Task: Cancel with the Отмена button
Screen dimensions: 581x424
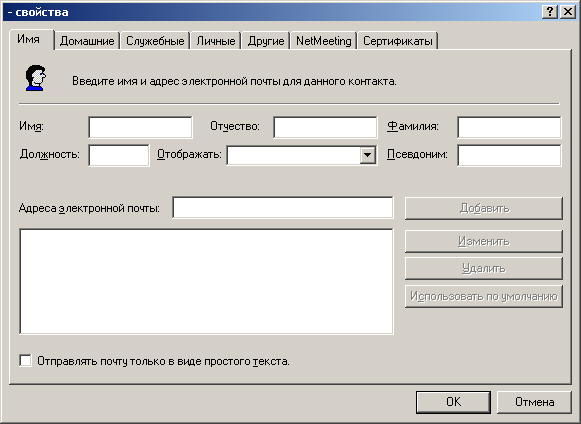Action: (x=534, y=402)
